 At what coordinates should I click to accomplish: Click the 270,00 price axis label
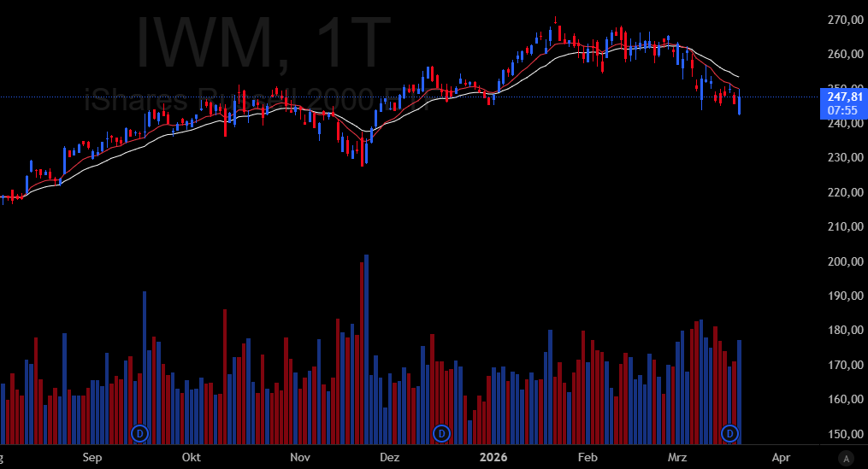coord(845,20)
